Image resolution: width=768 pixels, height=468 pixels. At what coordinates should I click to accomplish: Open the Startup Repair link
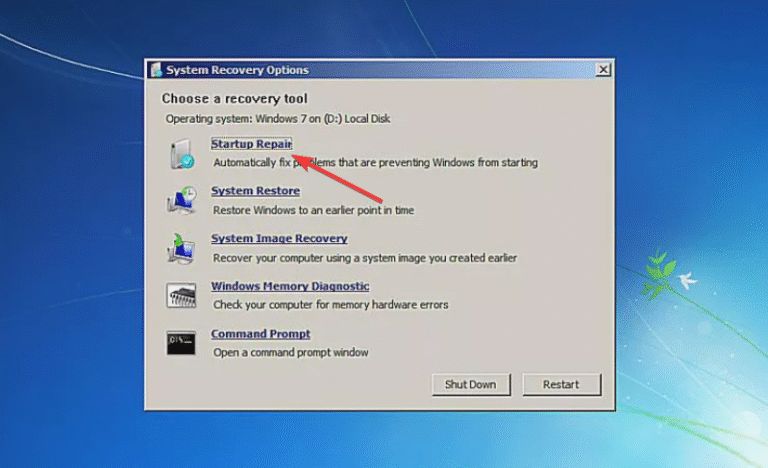[x=251, y=144]
